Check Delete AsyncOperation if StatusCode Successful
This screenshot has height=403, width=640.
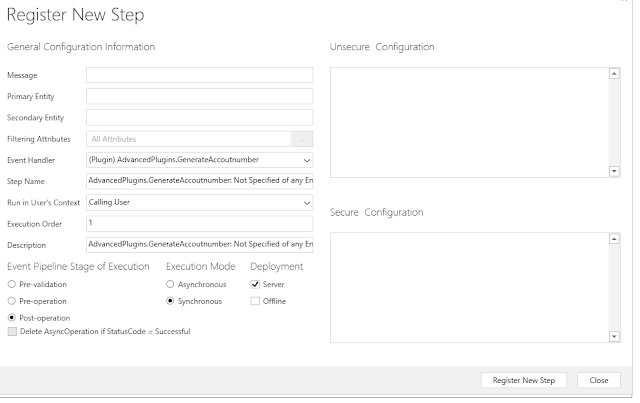click(12, 331)
